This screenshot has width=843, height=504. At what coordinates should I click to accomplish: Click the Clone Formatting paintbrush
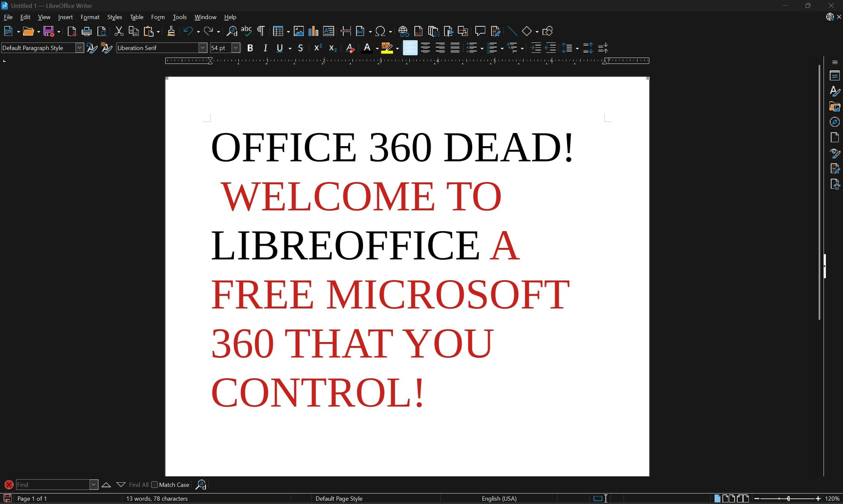[171, 31]
